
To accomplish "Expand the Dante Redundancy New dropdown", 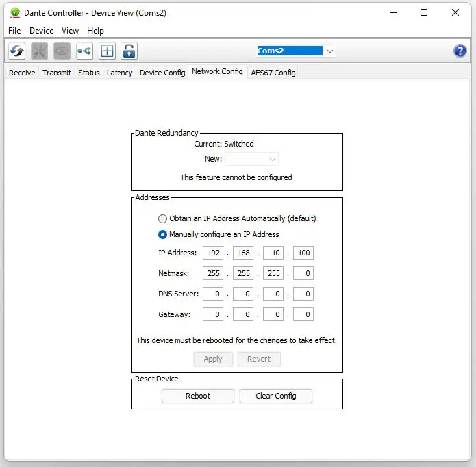I will tap(251, 159).
